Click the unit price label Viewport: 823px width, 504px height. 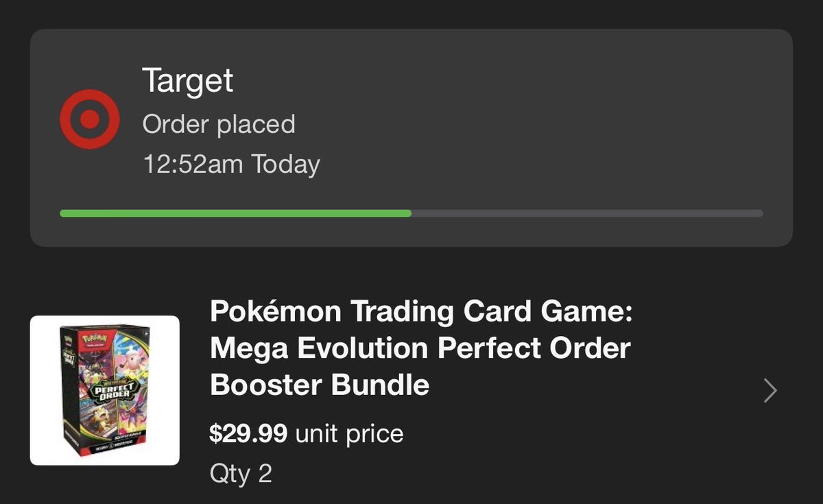click(x=350, y=433)
